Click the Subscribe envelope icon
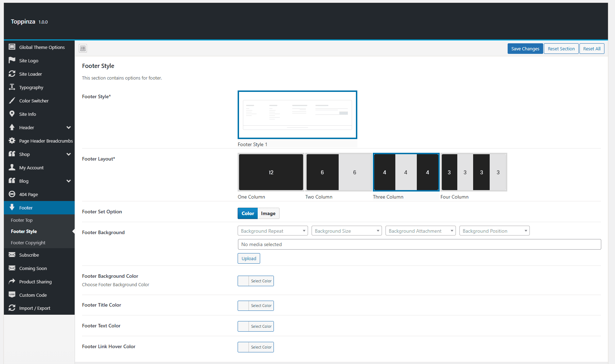 click(12, 255)
